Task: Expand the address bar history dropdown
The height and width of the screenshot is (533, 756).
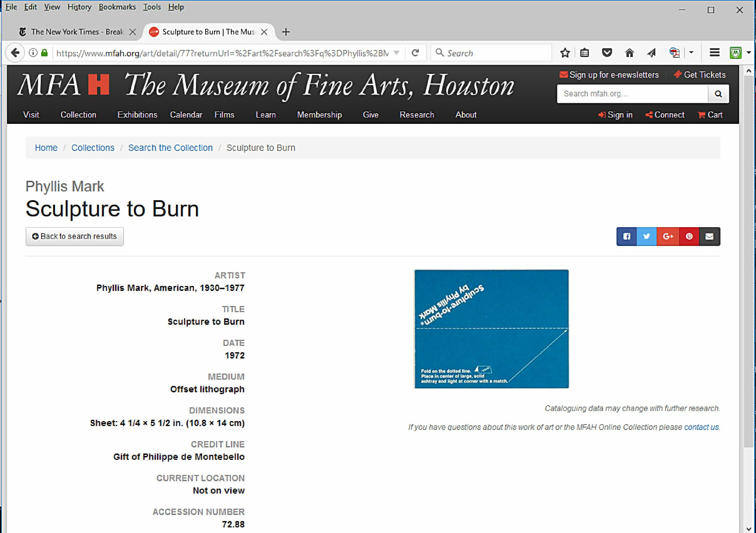Action: 396,53
